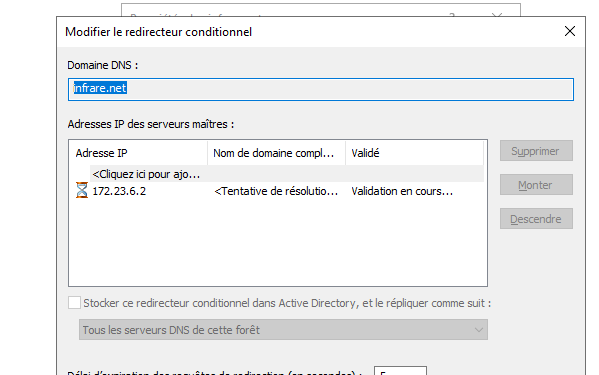Click the Adresse IP column header
This screenshot has height=375, width=599.
click(138, 153)
